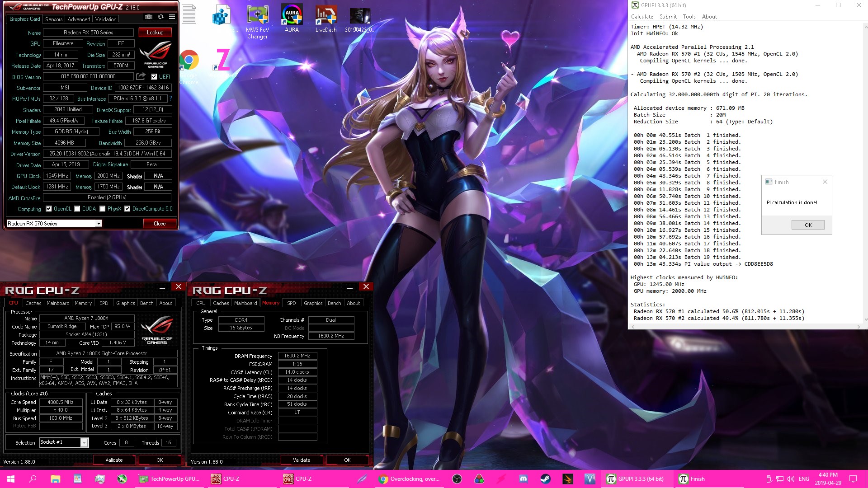This screenshot has width=868, height=488.
Task: Open Graphics tab in right CPU-Z window
Action: (x=313, y=303)
